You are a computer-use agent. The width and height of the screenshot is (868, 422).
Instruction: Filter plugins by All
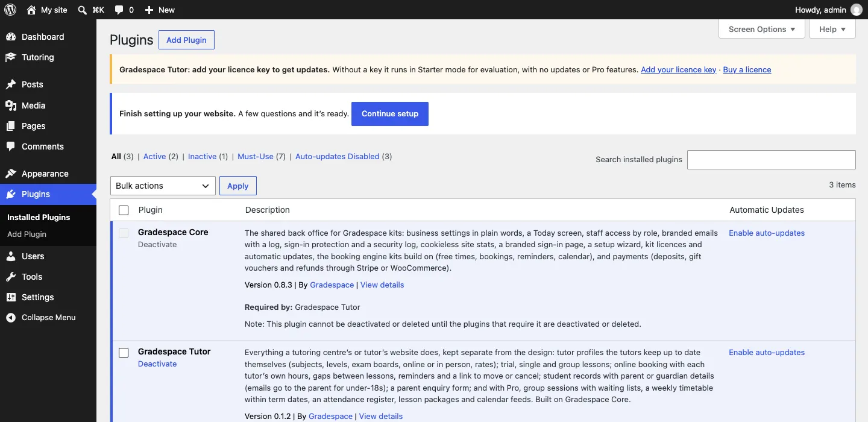coord(116,156)
